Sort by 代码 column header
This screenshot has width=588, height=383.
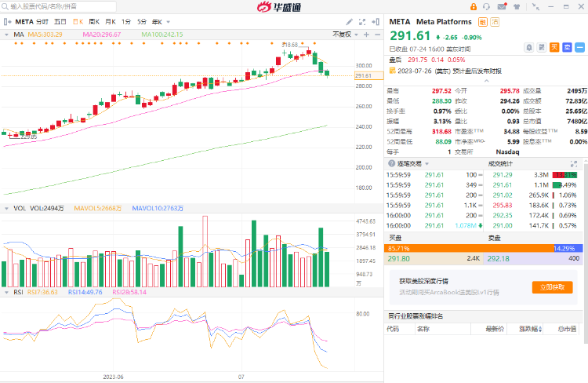tap(393, 329)
